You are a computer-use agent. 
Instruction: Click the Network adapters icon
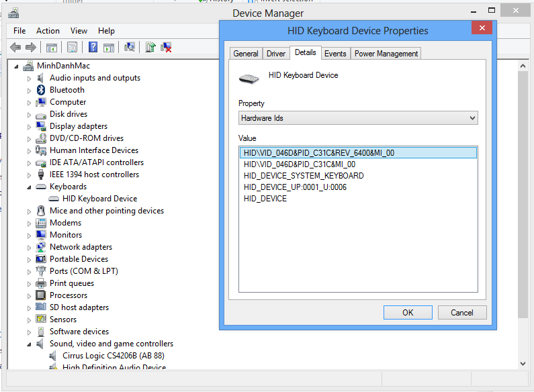pos(41,247)
